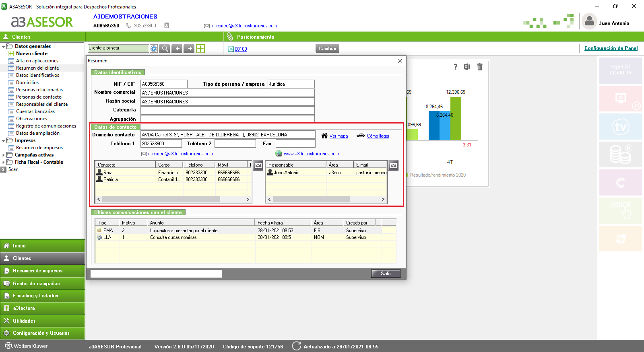The width and height of the screenshot is (644, 352).
Task: Select the Consulta dudas nóminas row
Action: [x=246, y=237]
